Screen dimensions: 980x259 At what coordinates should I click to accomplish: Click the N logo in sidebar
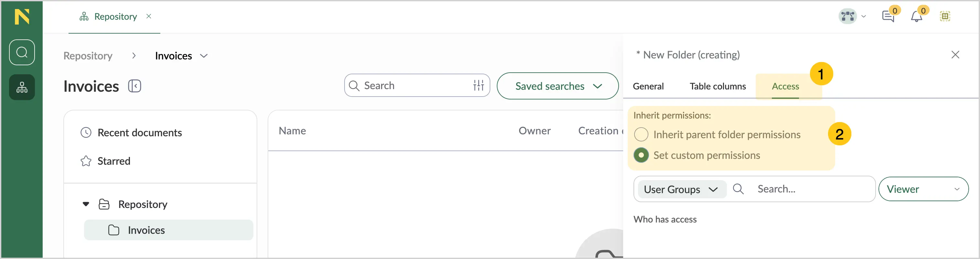pos(22,17)
